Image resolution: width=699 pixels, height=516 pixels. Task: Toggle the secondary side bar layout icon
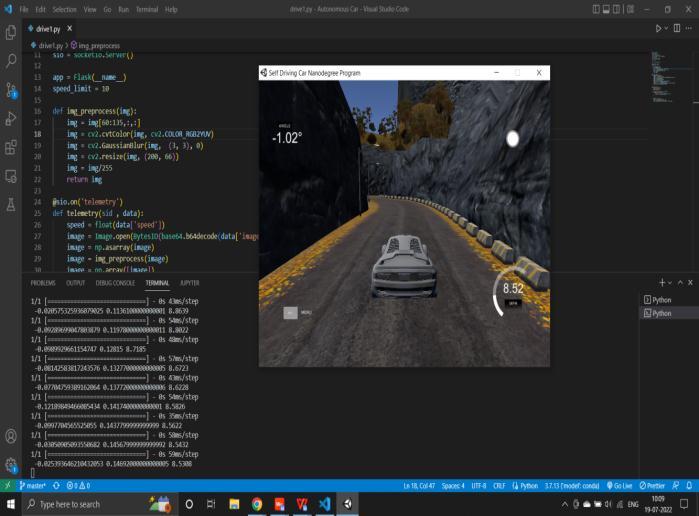(617, 9)
